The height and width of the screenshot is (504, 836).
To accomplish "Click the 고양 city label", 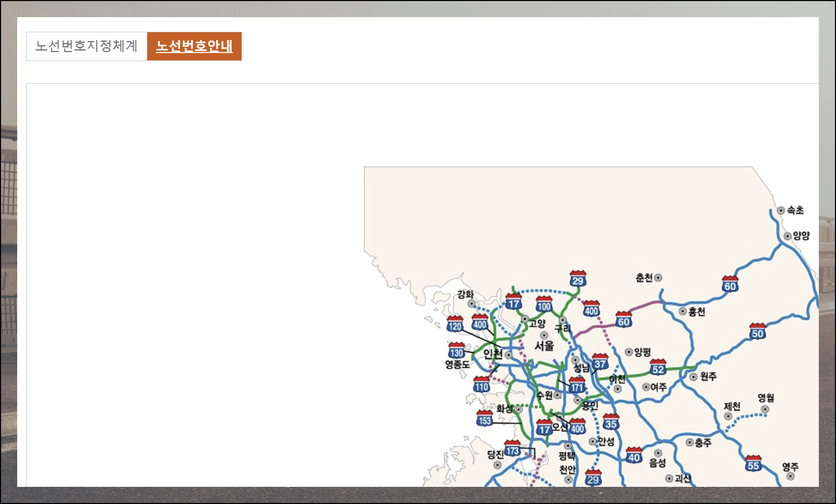I will click(x=537, y=324).
